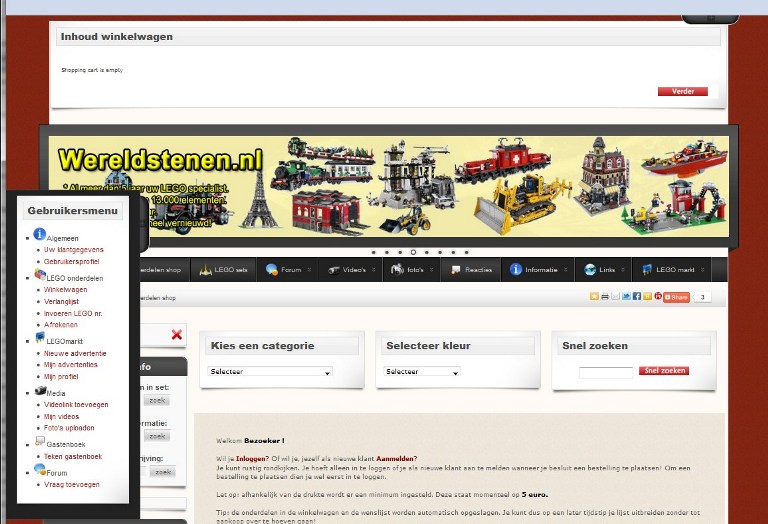Click the zoek button under 'in set'
Viewport: 768px width, 524px height.
(157, 401)
